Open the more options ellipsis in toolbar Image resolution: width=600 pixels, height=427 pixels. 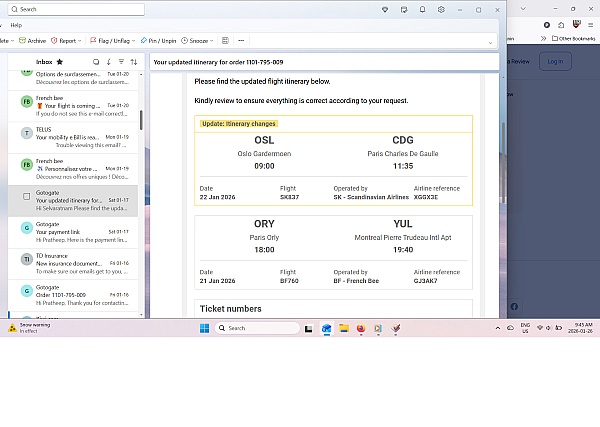click(x=242, y=41)
